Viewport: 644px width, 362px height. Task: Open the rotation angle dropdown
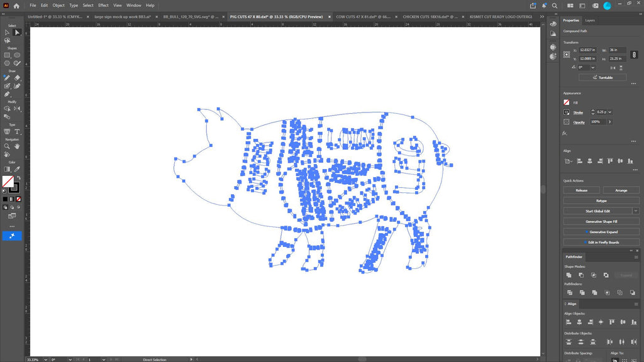pos(592,68)
